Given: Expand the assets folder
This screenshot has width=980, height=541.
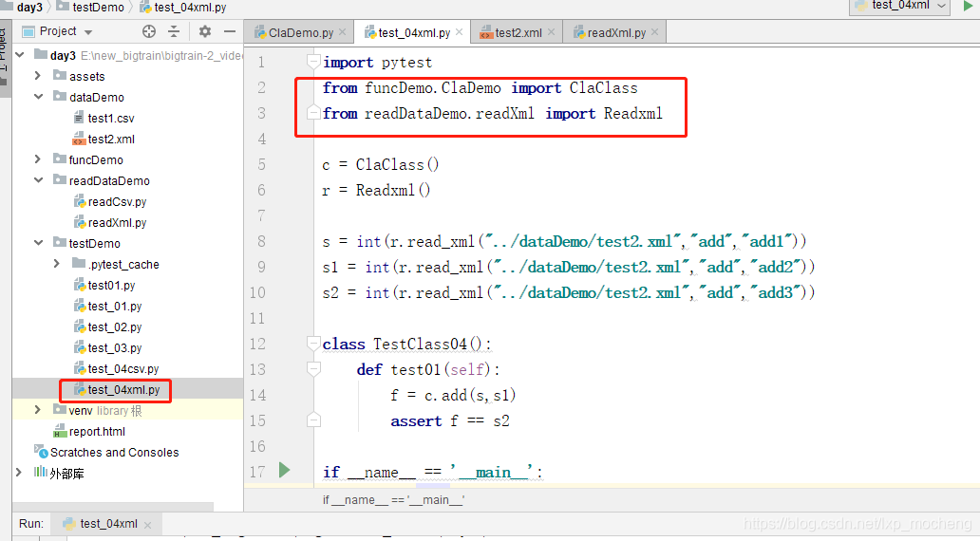Looking at the screenshot, I should tap(38, 76).
